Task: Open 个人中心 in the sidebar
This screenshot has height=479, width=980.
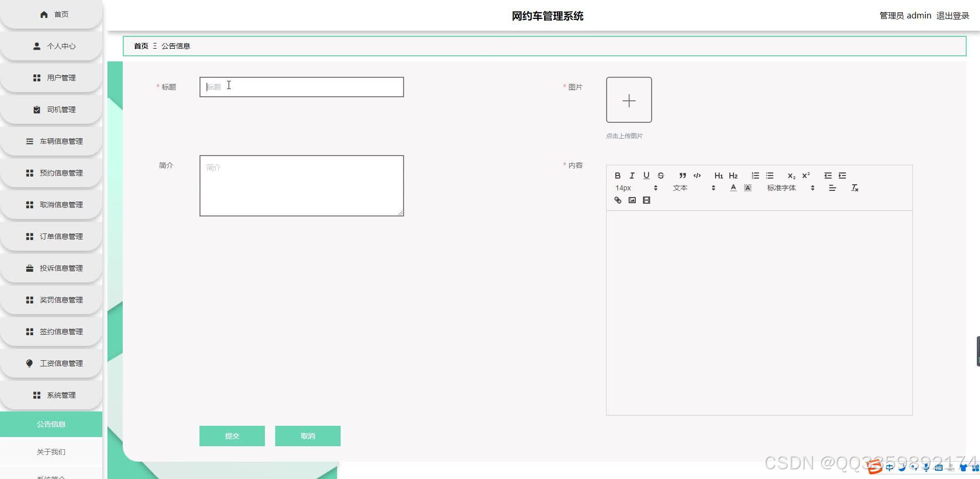Action: pyautogui.click(x=51, y=46)
